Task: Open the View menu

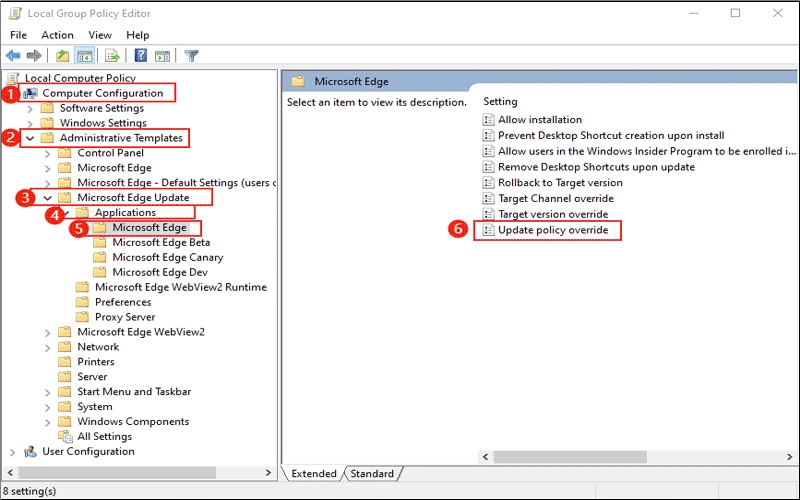Action: 99,35
